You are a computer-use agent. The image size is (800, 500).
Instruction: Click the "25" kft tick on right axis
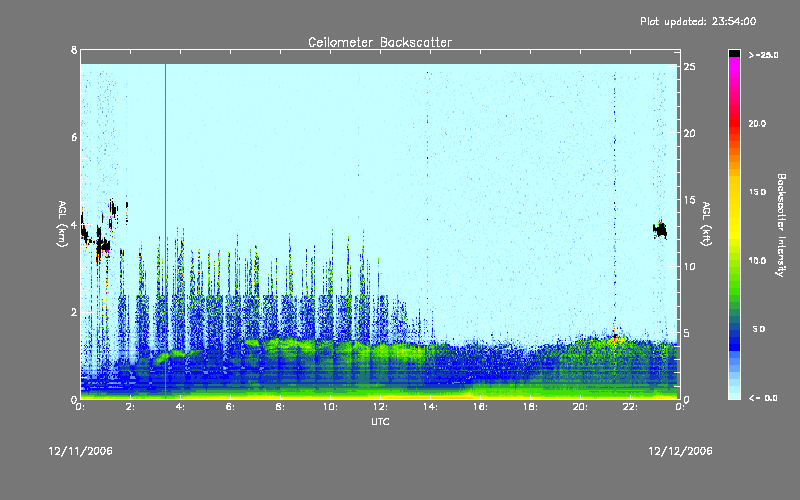coord(690,67)
